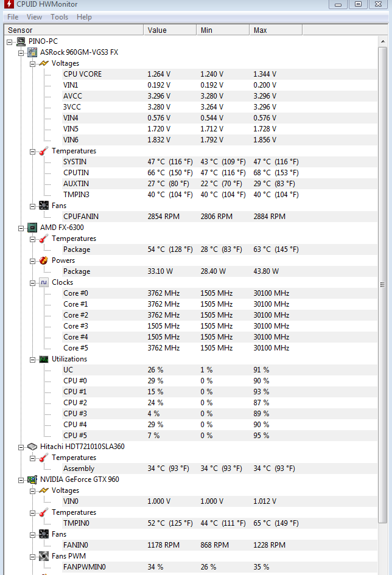392x575 pixels.
Task: Collapse the AMD FX-6300 node
Action: (21, 228)
